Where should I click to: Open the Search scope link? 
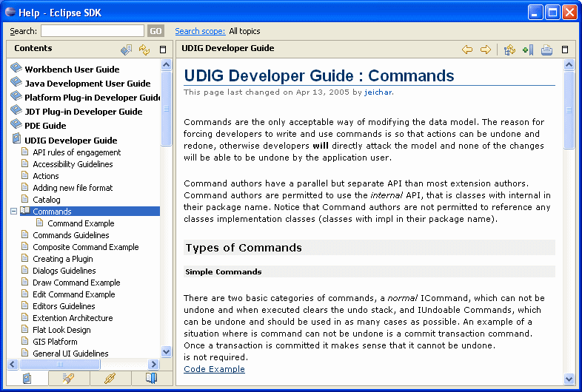coord(200,31)
